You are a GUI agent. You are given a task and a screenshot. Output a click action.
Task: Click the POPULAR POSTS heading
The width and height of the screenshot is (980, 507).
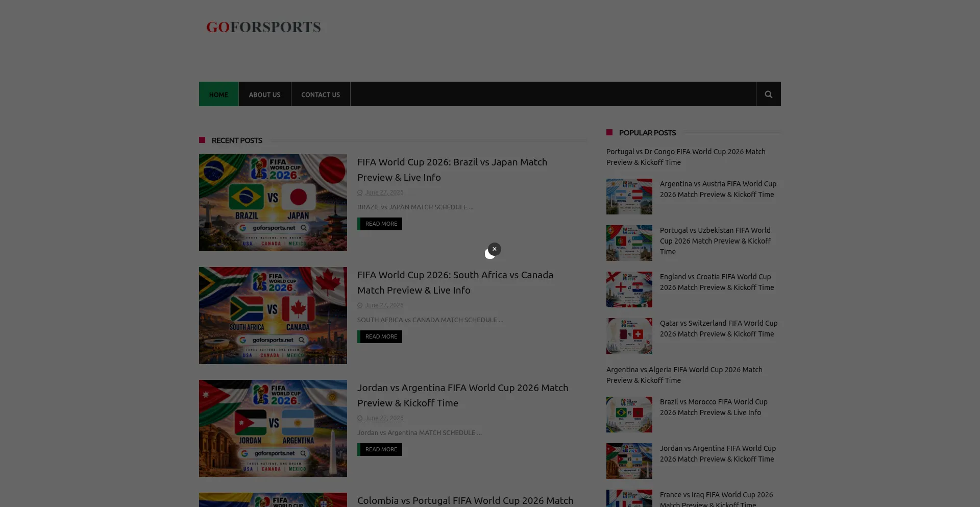[647, 132]
